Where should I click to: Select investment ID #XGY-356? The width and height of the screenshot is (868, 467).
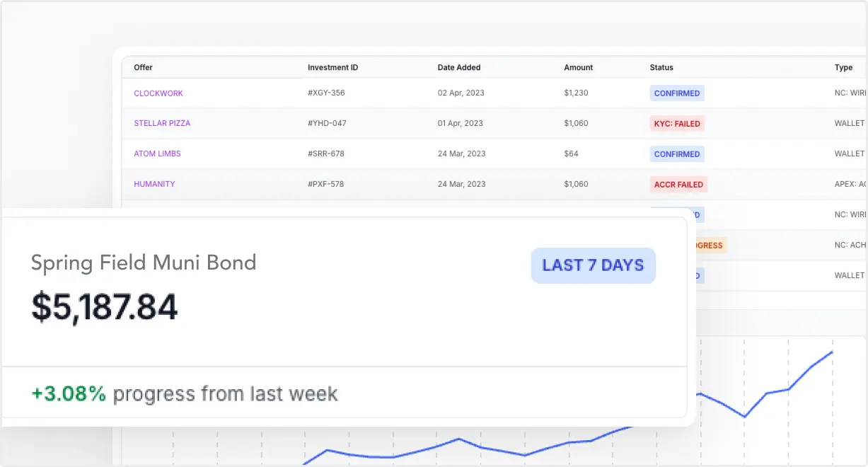coord(326,93)
